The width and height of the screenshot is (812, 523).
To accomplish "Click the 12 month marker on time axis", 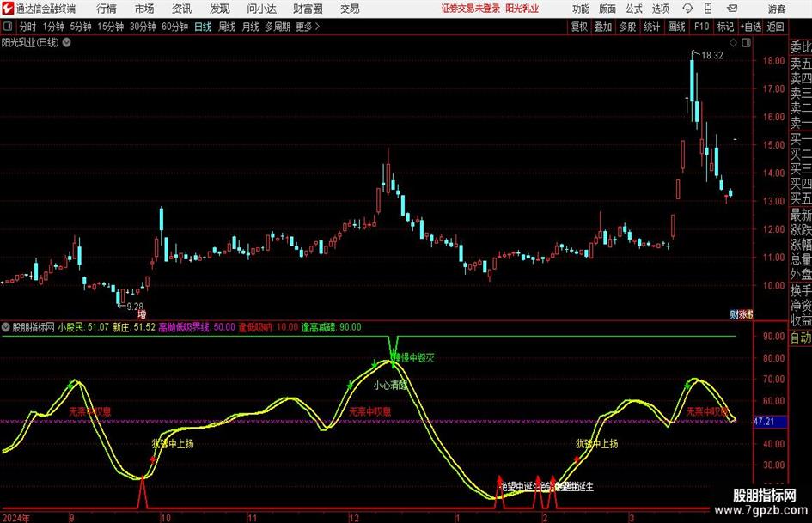I will tap(354, 518).
